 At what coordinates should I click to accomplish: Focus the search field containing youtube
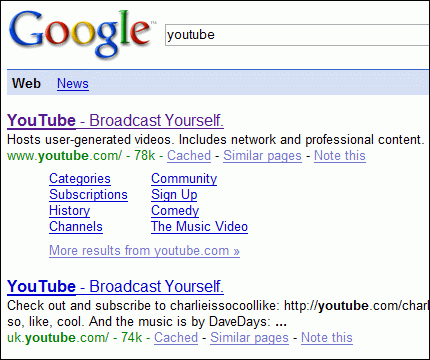click(297, 35)
